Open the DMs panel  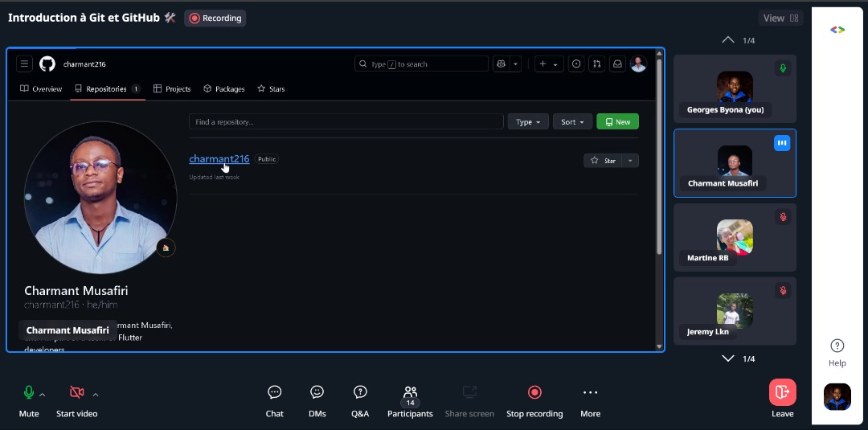[317, 401]
